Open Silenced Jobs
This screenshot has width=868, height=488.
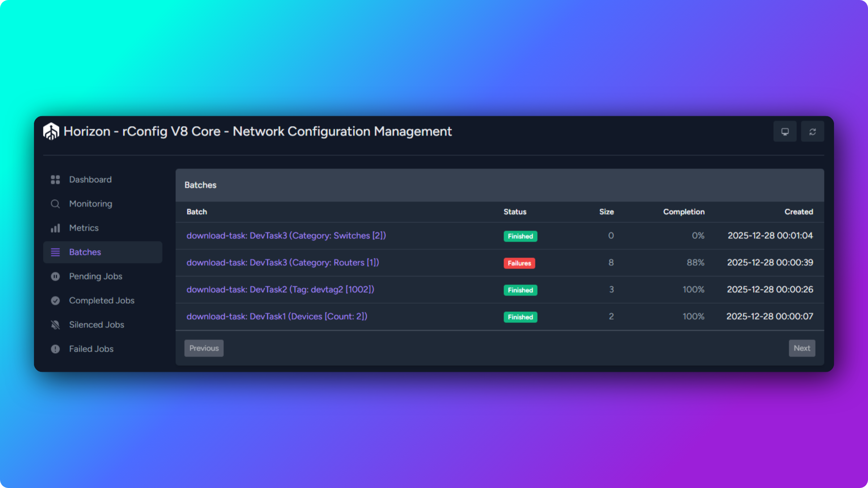tap(103, 325)
